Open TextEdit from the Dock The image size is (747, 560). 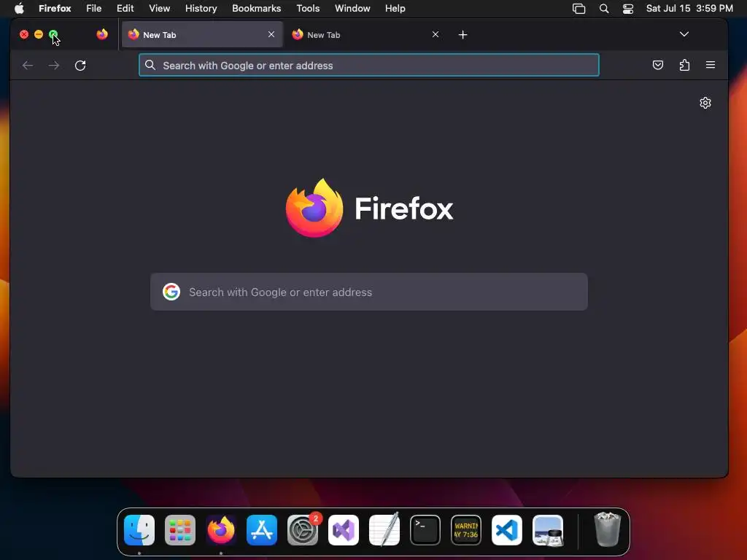click(x=384, y=530)
